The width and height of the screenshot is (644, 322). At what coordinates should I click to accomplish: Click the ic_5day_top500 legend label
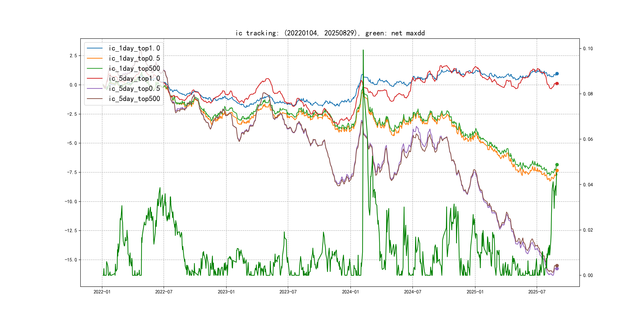pos(134,99)
